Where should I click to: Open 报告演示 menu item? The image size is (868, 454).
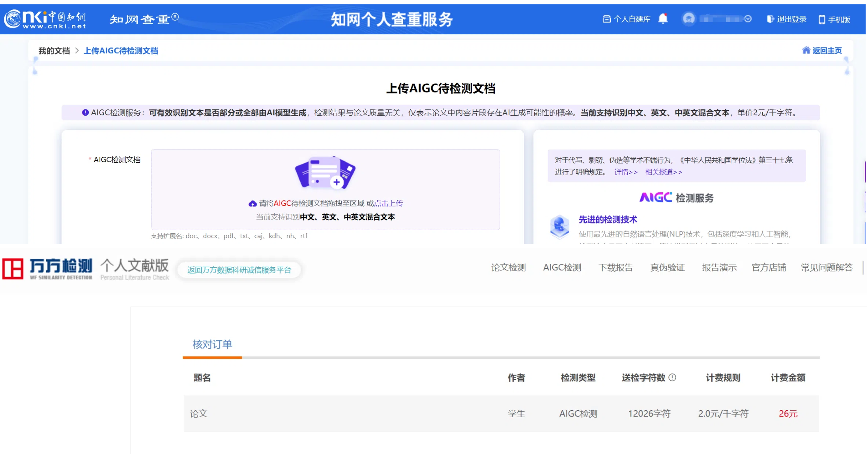pos(719,268)
